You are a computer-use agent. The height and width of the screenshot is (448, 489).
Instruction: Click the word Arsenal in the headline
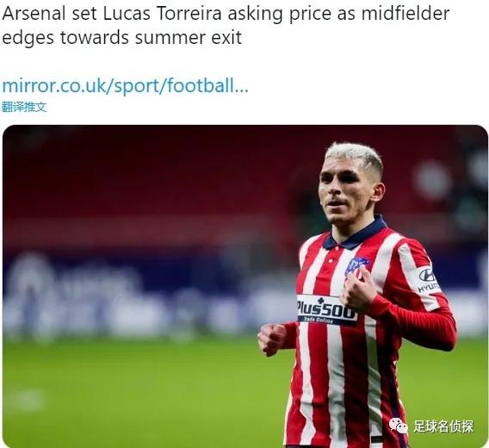34,14
